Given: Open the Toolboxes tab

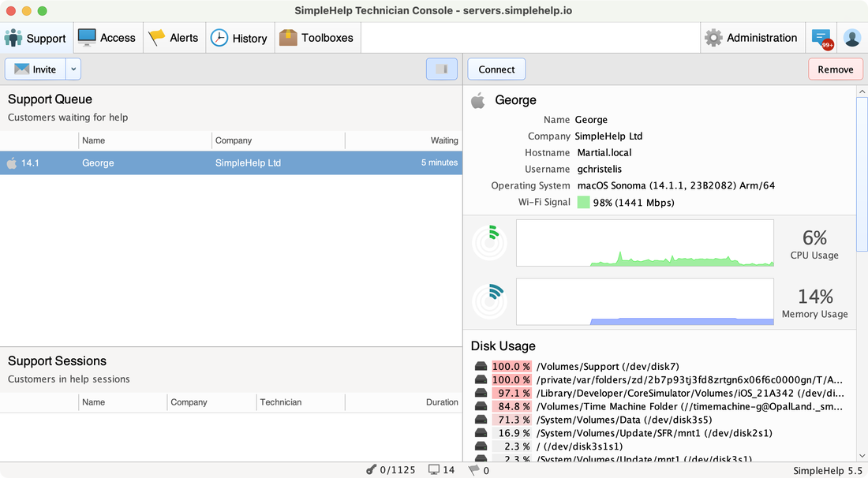Looking at the screenshot, I should click(317, 38).
